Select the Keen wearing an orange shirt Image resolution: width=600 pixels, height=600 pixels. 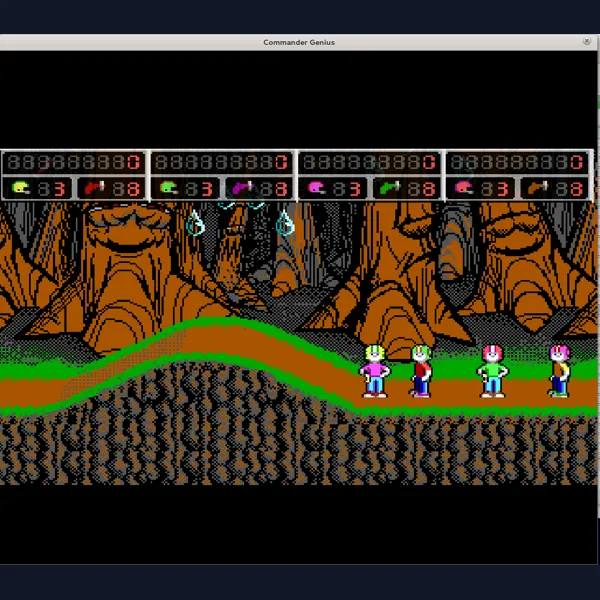(559, 371)
